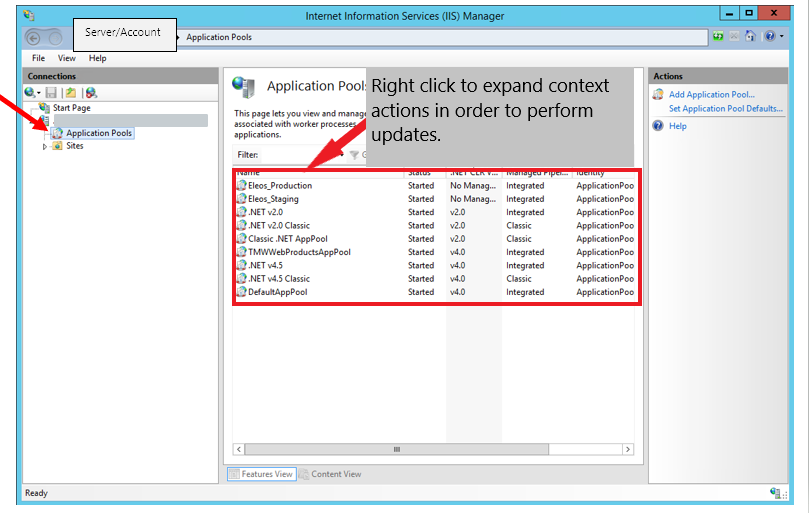Image resolution: width=809 pixels, height=513 pixels.
Task: Select the .NET v4.5 Classic pool
Action: pyautogui.click(x=435, y=279)
